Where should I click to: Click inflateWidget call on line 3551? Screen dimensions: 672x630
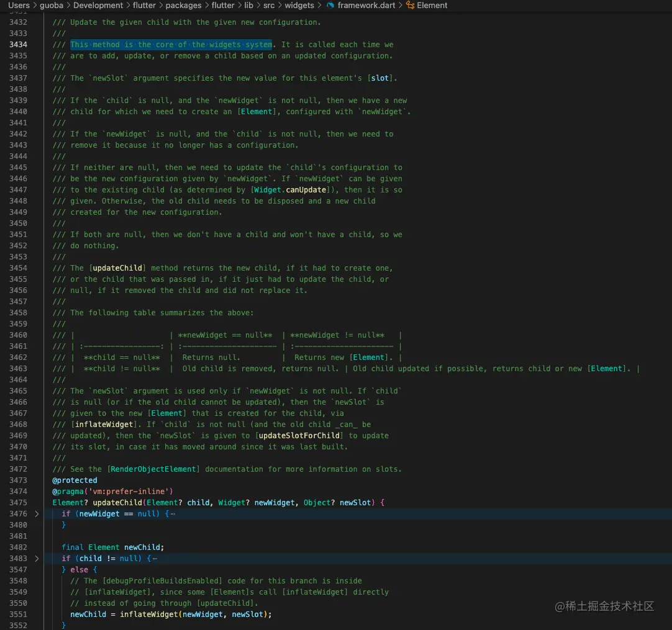(148, 614)
